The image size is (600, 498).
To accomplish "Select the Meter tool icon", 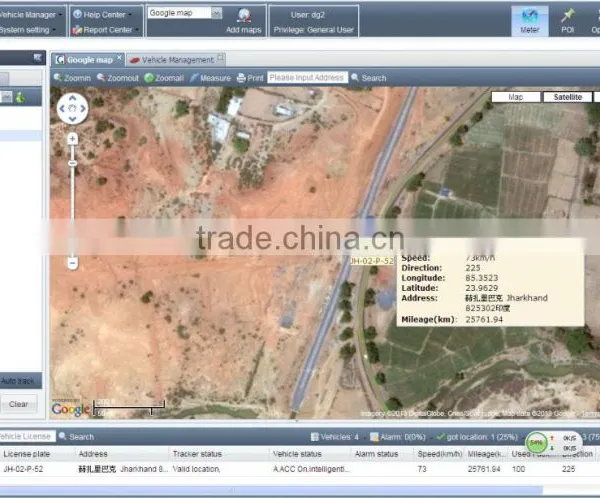I will pos(530,21).
